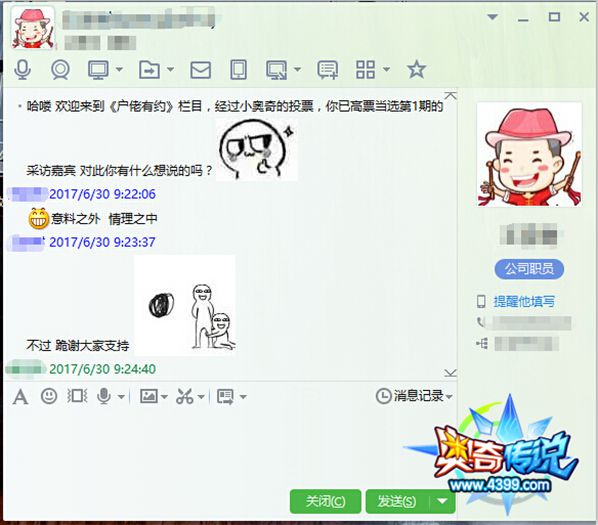Open the remote desktop monitor icon
This screenshot has width=598, height=525.
(98, 70)
